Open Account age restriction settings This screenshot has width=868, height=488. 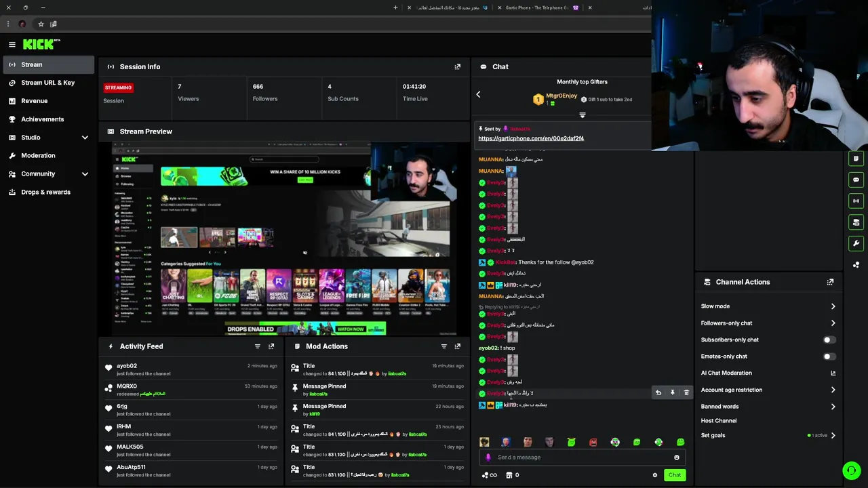pos(768,390)
